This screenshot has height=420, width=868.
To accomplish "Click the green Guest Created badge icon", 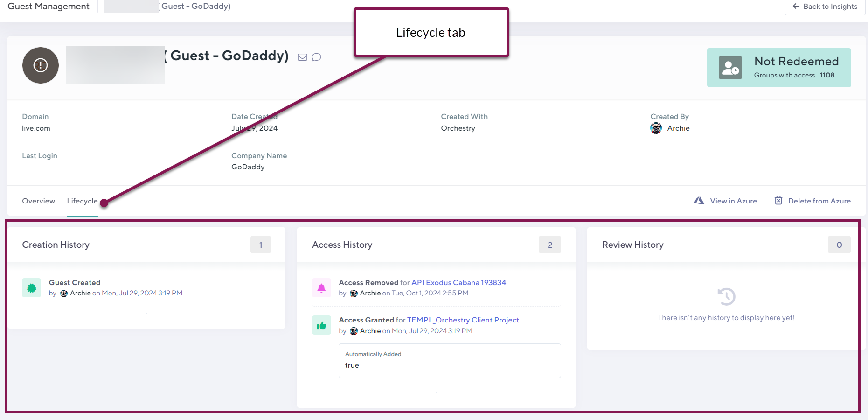I will [32, 288].
